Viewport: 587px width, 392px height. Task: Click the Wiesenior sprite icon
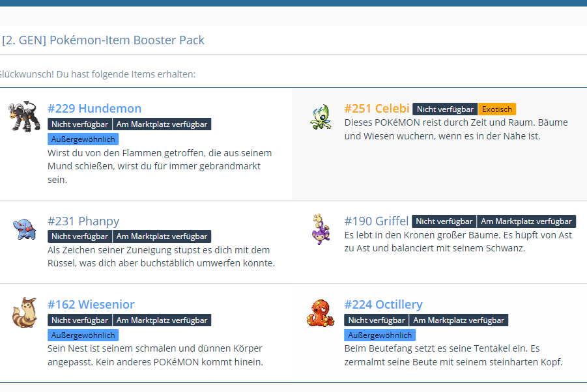tap(24, 313)
